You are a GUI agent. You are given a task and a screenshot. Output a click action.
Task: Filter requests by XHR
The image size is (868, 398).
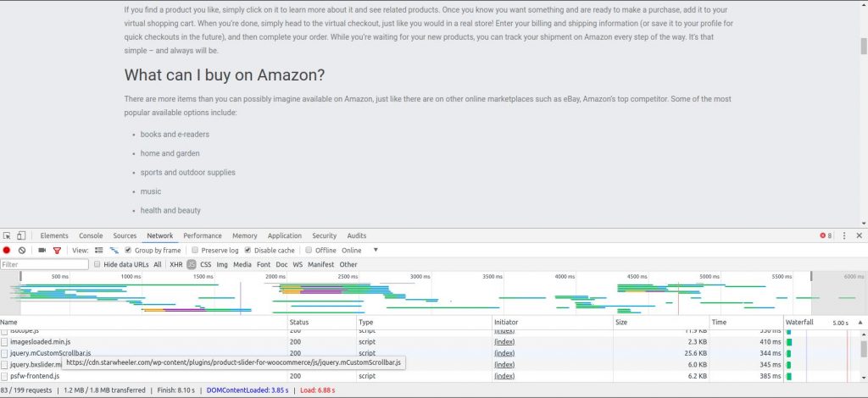[x=176, y=265]
